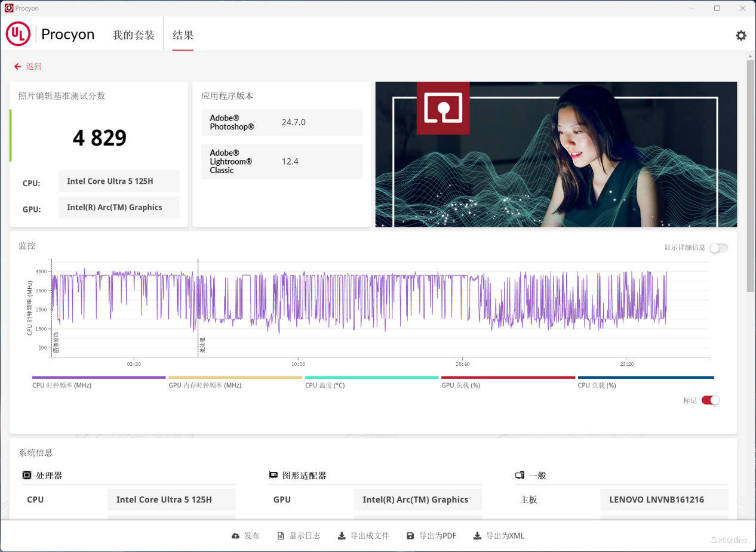Click the benchmark banner image

556,154
